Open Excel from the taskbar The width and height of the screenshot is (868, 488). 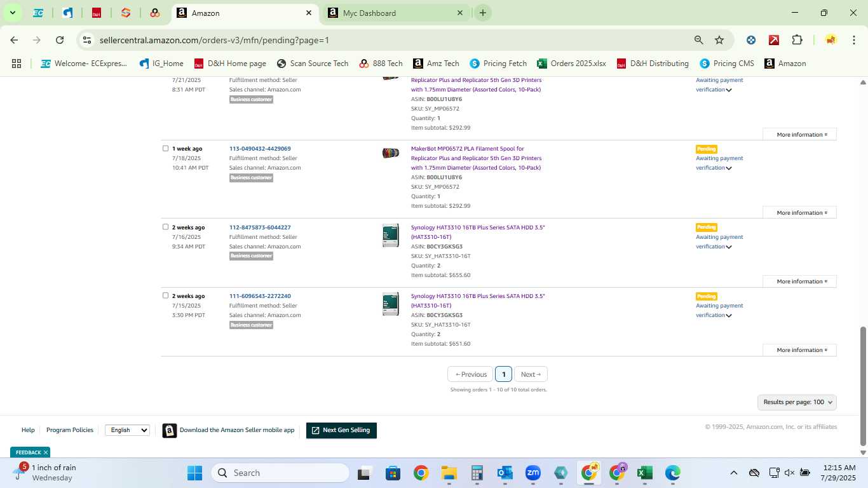coord(645,473)
